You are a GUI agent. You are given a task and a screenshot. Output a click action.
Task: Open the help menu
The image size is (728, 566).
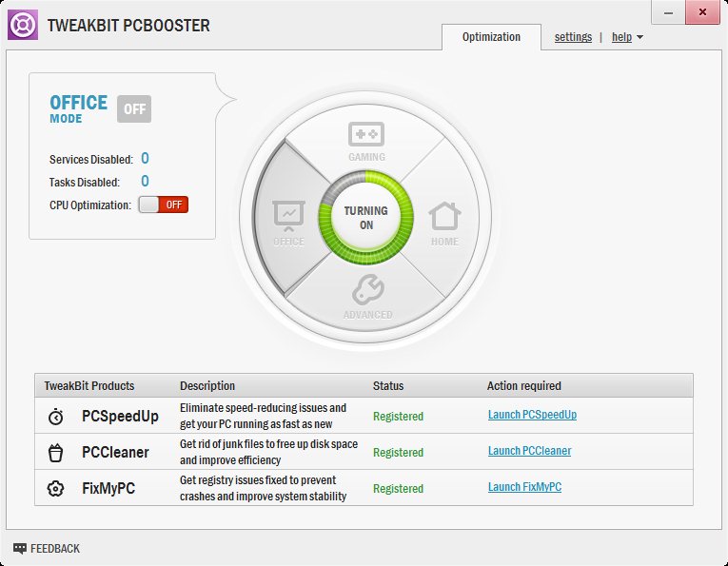pos(621,37)
